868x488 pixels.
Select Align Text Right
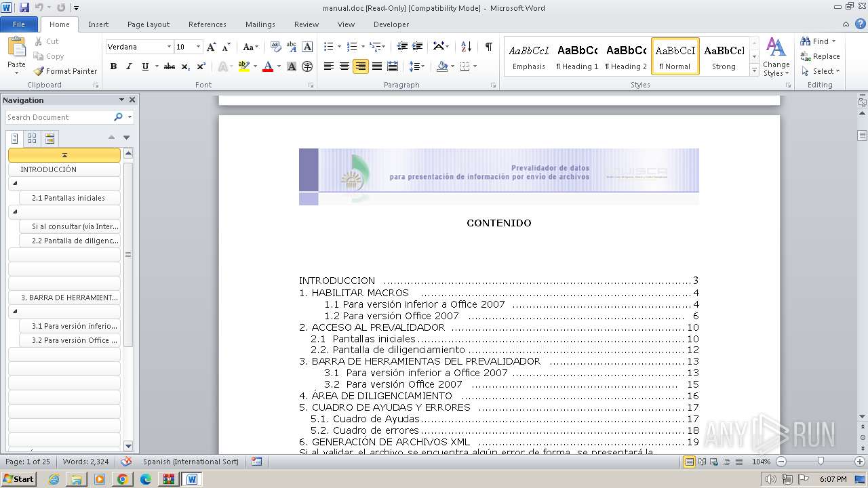tap(361, 66)
